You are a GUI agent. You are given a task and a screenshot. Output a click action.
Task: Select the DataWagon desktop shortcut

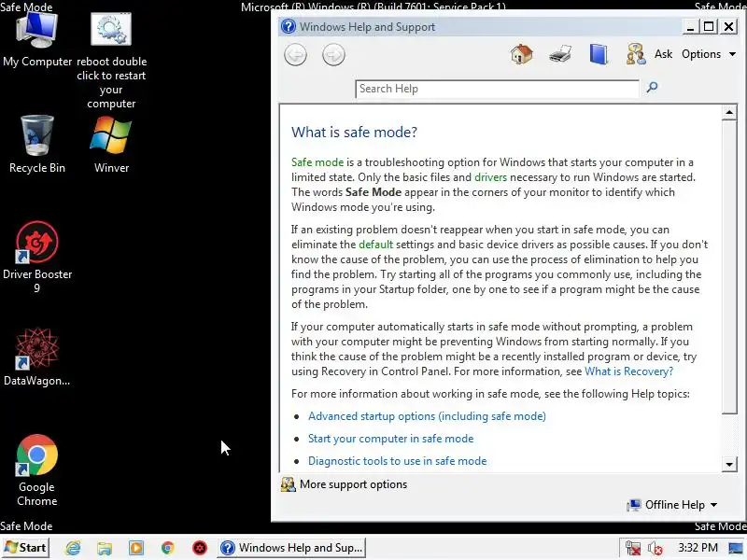(37, 357)
